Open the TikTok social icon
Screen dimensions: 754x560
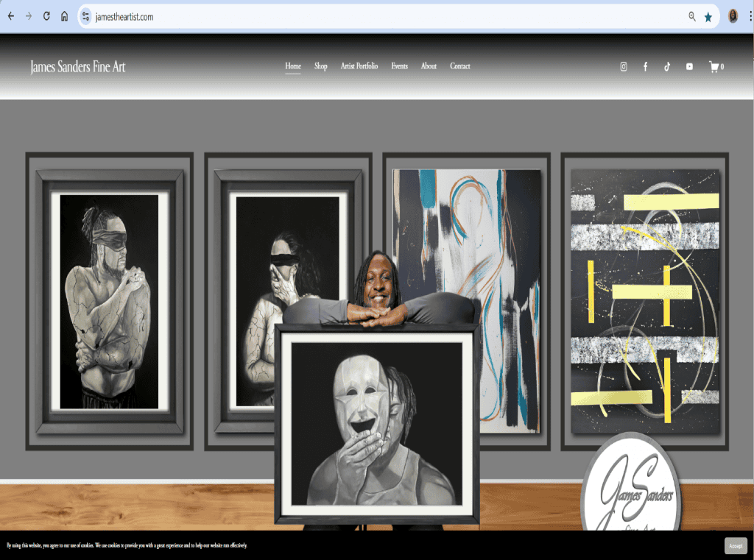pos(667,66)
